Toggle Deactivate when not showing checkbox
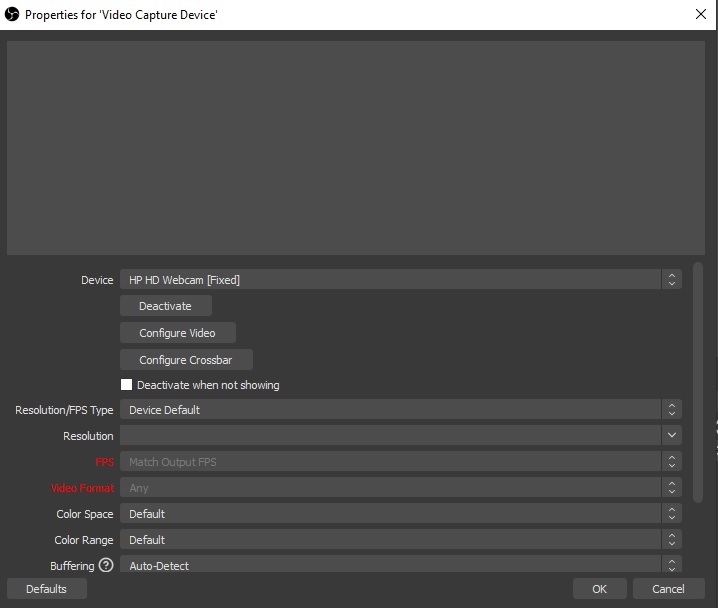Viewport: 718px width, 608px height. point(126,385)
